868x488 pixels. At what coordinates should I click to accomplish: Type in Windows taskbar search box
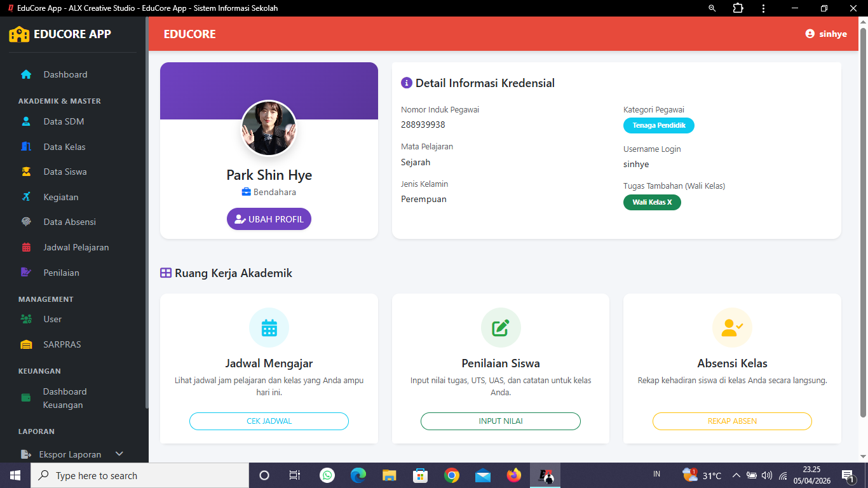point(140,475)
